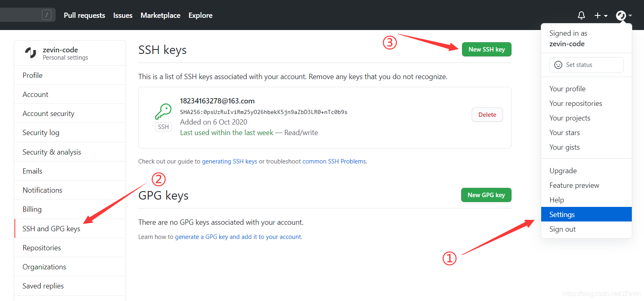Click the SSH label badge under key icon

click(163, 127)
